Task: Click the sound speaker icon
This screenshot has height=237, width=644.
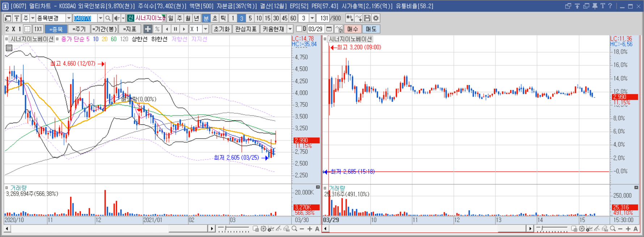Action: [x=117, y=18]
